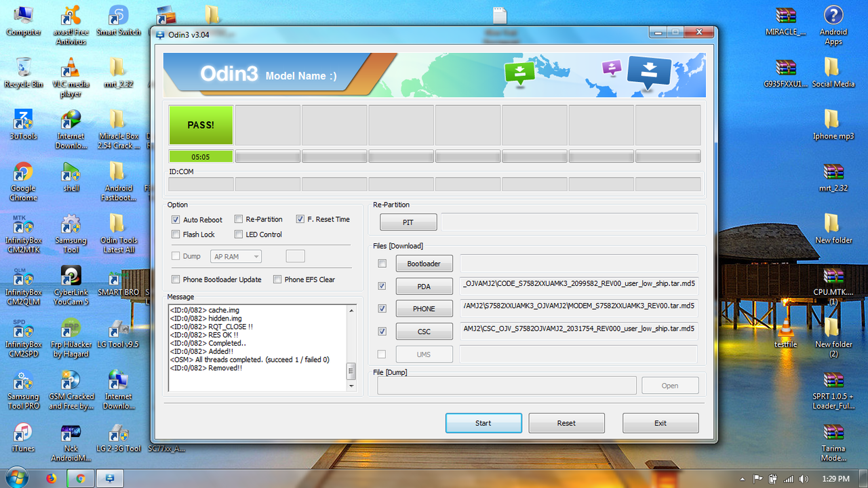Open Frp HiJacker by Hagard

(71, 338)
